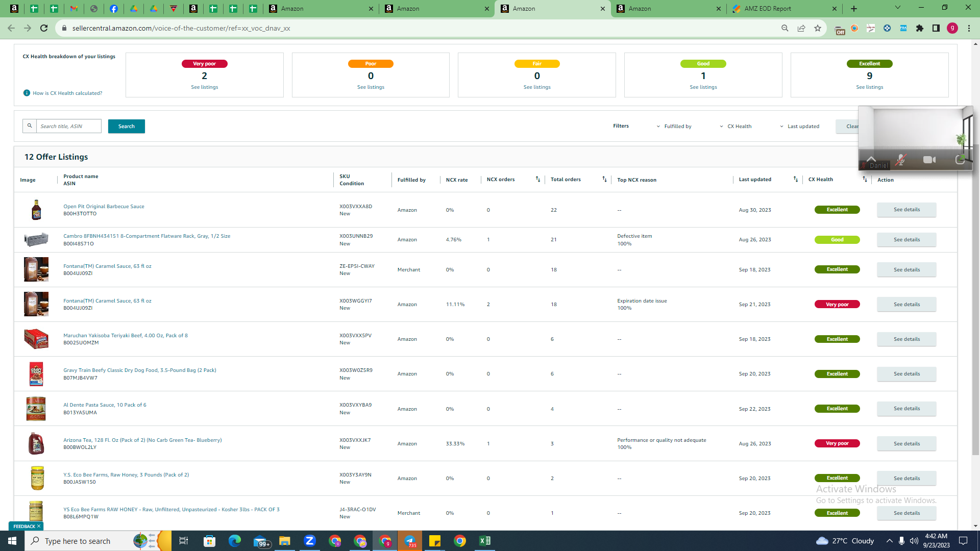See details for Open Pit Barbecue Sauce
The height and width of the screenshot is (551, 980).
[x=906, y=210]
